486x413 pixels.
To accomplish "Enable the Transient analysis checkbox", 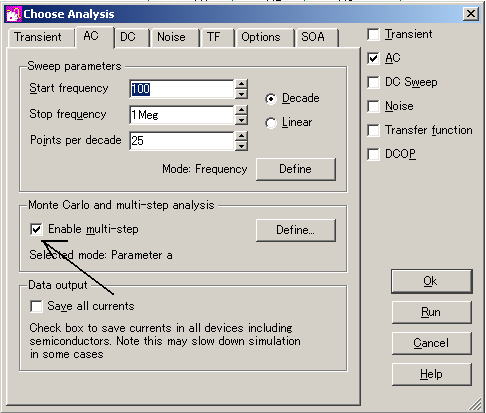I will click(x=373, y=34).
